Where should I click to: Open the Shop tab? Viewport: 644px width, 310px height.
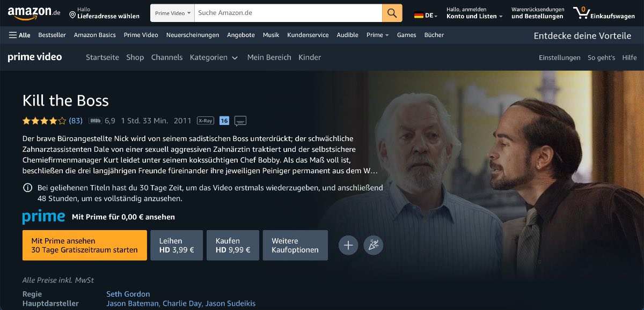click(135, 57)
